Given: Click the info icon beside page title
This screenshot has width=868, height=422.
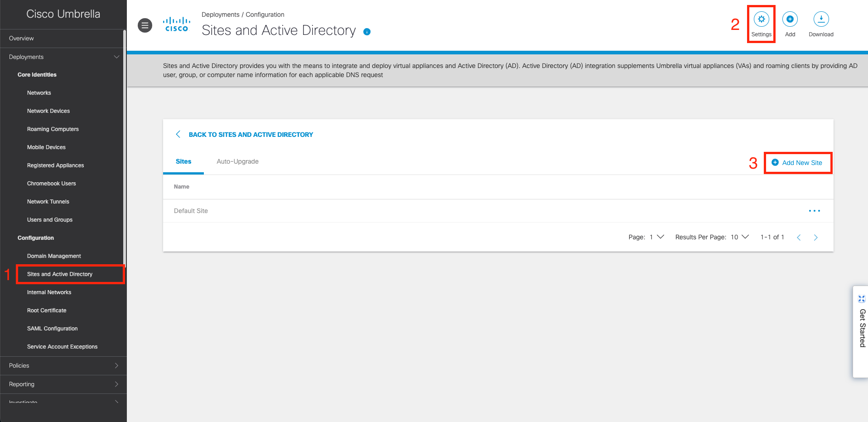Looking at the screenshot, I should pos(367,32).
